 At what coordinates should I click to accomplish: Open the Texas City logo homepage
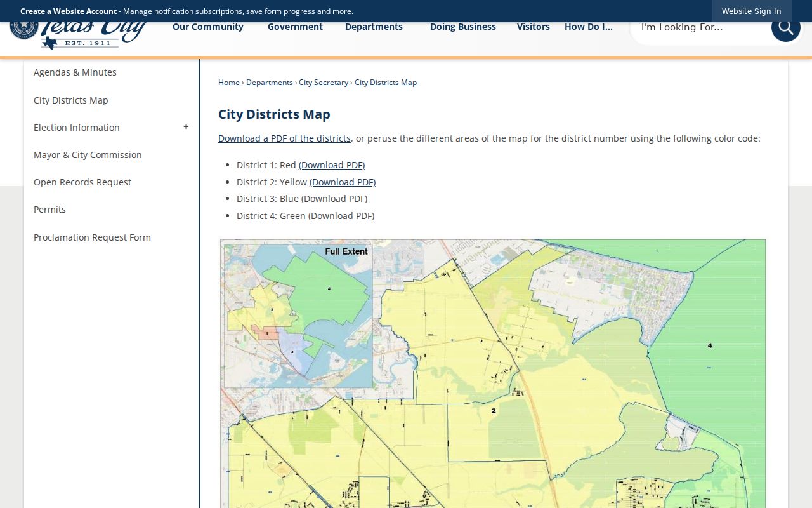tap(79, 36)
